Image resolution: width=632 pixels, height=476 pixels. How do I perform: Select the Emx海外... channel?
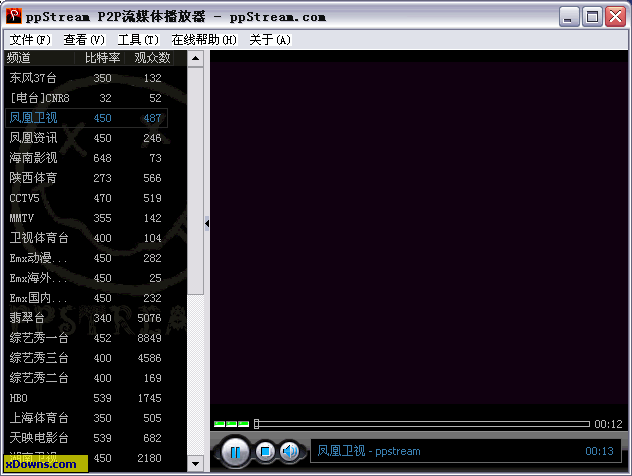click(x=86, y=278)
